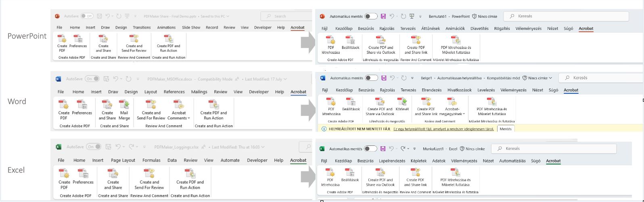Screen dimensions: 644x202
Task: Open Transitions tab in English PowerPoint
Action: pos(142,27)
